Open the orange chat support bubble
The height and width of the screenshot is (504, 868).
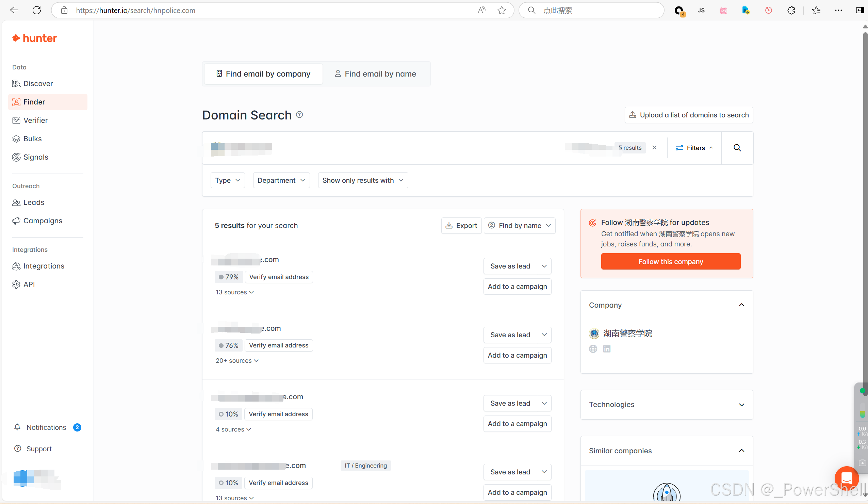tap(846, 478)
